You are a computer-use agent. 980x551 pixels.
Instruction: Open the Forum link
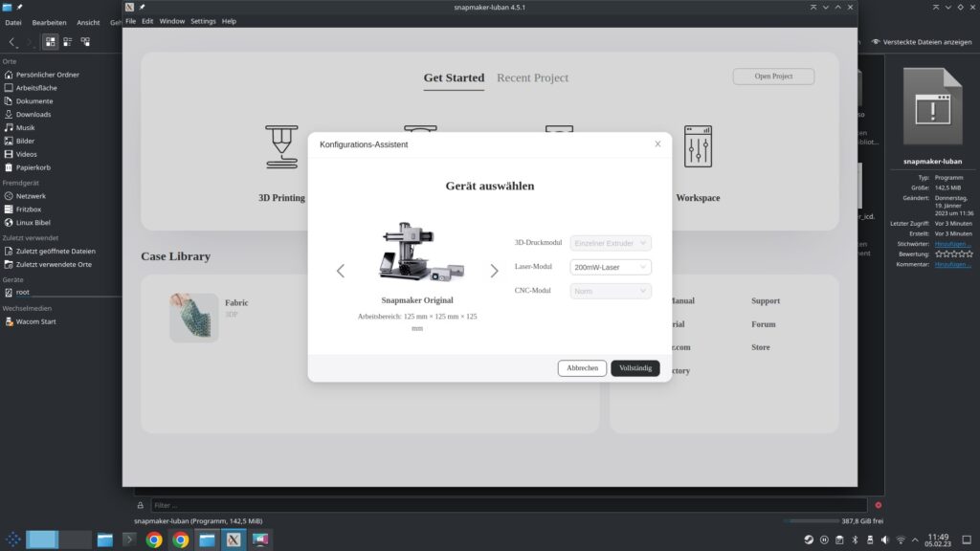[763, 324]
